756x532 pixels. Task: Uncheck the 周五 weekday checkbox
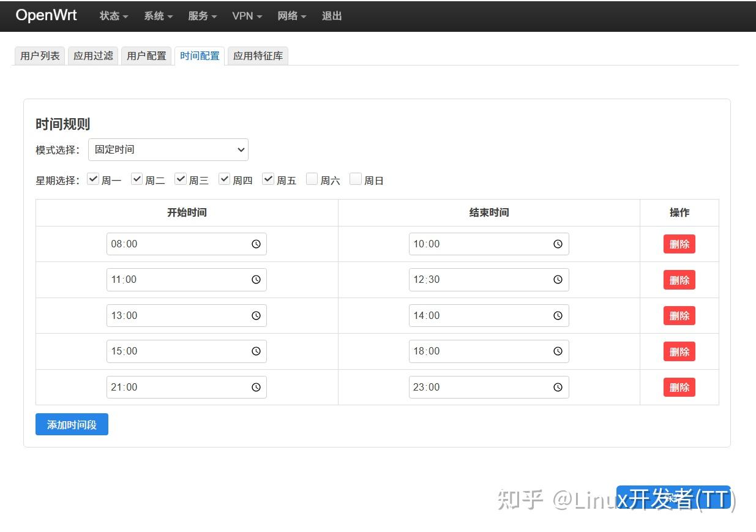tap(268, 179)
